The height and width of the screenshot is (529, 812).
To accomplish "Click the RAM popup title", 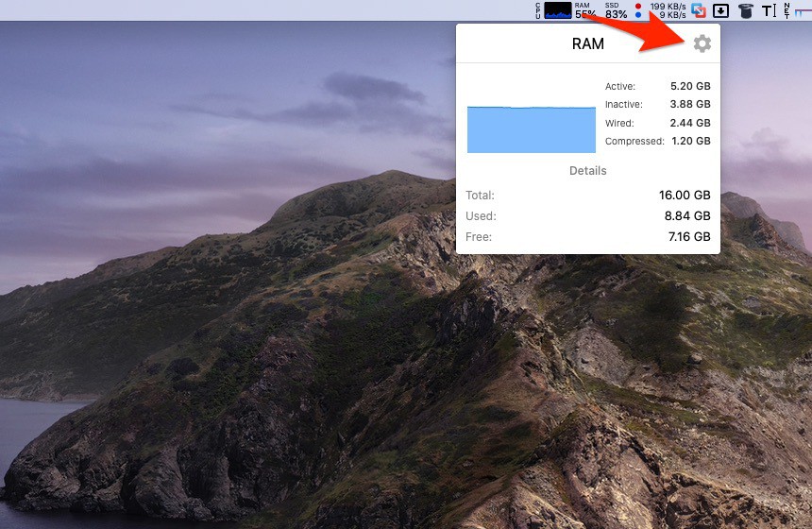I will tap(588, 43).
